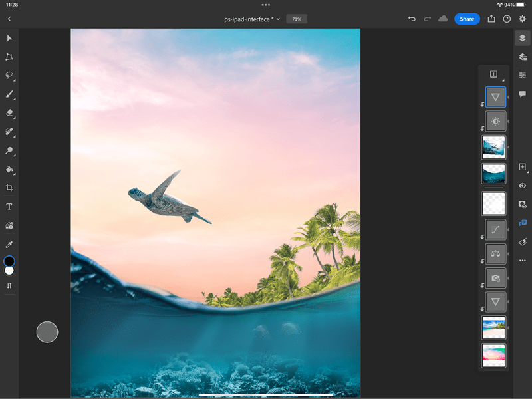Click the Share button
The image size is (532, 399).
click(467, 19)
